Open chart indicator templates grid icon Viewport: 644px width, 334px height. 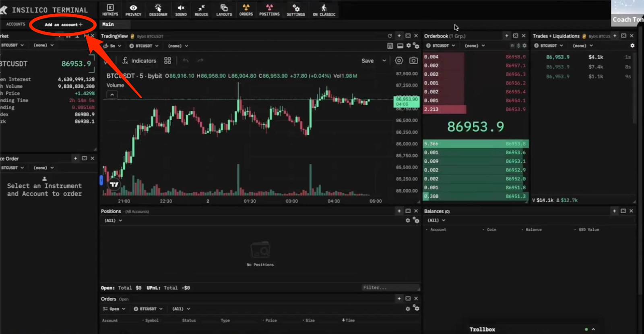[x=167, y=60]
